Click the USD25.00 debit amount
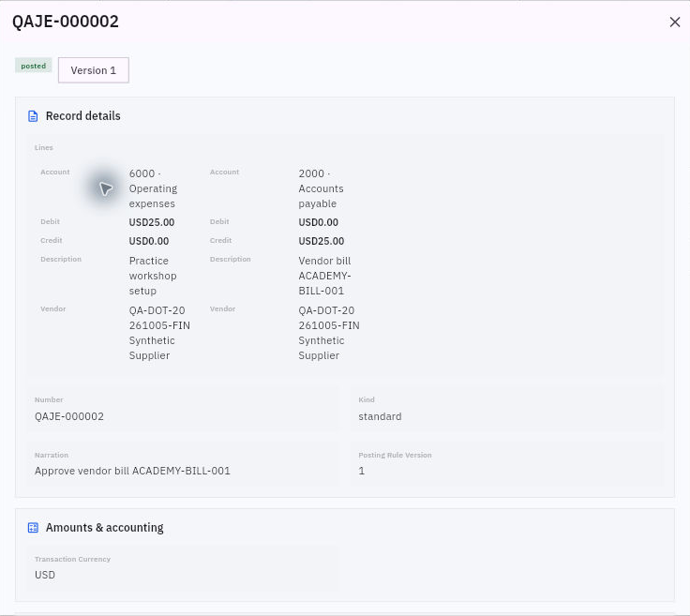This screenshot has height=616, width=690. [151, 222]
